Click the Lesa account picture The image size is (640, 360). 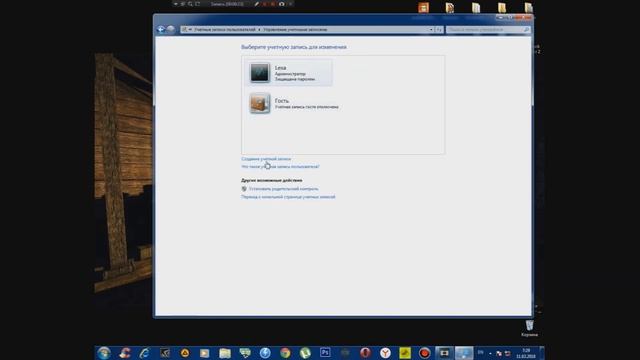coord(260,73)
